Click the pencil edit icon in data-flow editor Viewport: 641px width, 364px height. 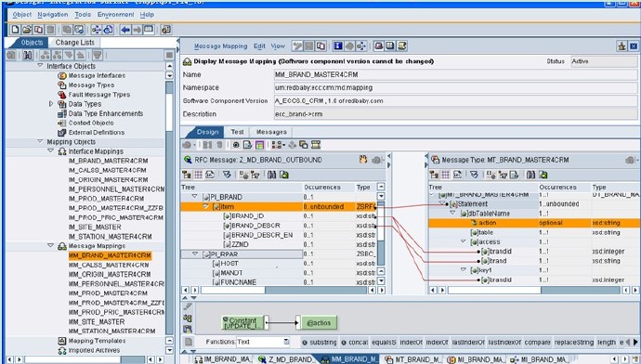tap(188, 306)
